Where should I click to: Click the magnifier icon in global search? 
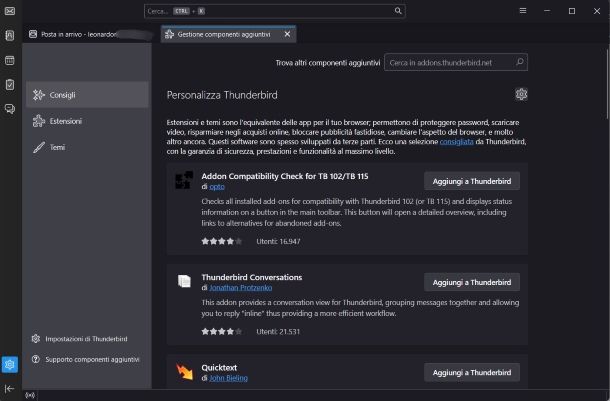coord(398,11)
